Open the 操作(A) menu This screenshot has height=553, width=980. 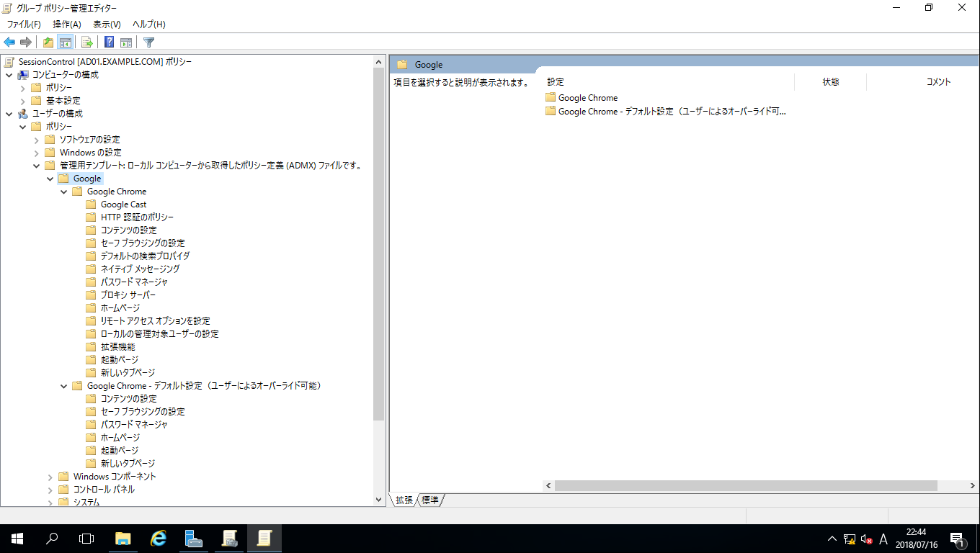click(x=67, y=24)
